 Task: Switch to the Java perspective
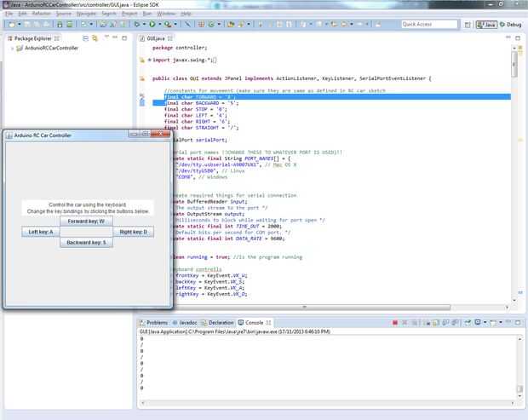486,25
